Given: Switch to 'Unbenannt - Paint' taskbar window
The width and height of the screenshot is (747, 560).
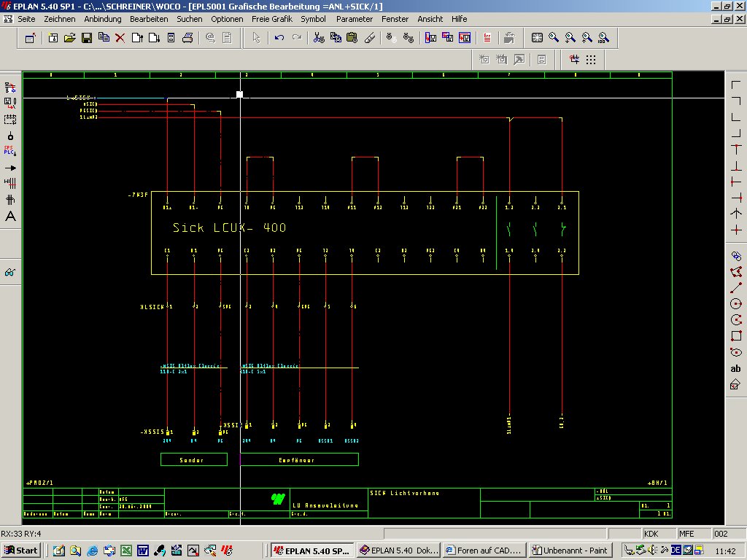Looking at the screenshot, I should pyautogui.click(x=570, y=551).
